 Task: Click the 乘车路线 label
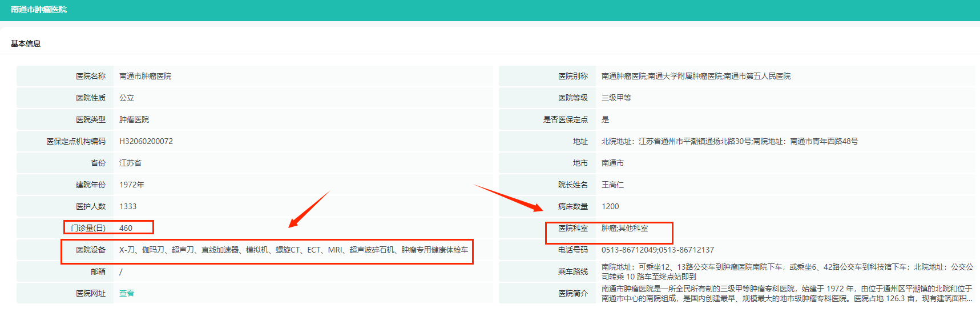[573, 271]
